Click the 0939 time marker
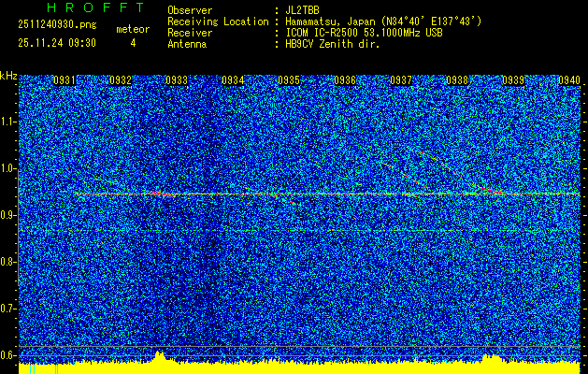 tap(513, 81)
